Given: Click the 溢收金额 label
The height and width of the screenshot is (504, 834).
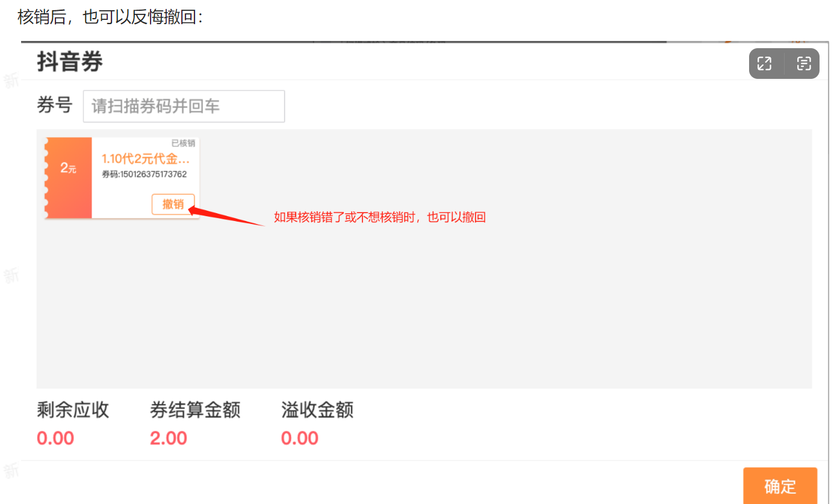Looking at the screenshot, I should (x=317, y=410).
